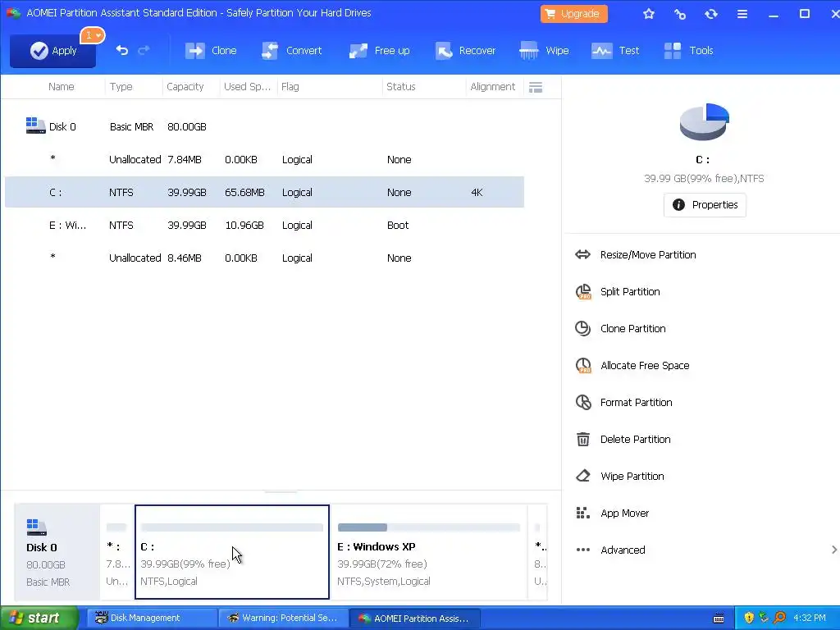Select the Disk 0 row in list
This screenshot has height=630, width=840.
point(265,127)
